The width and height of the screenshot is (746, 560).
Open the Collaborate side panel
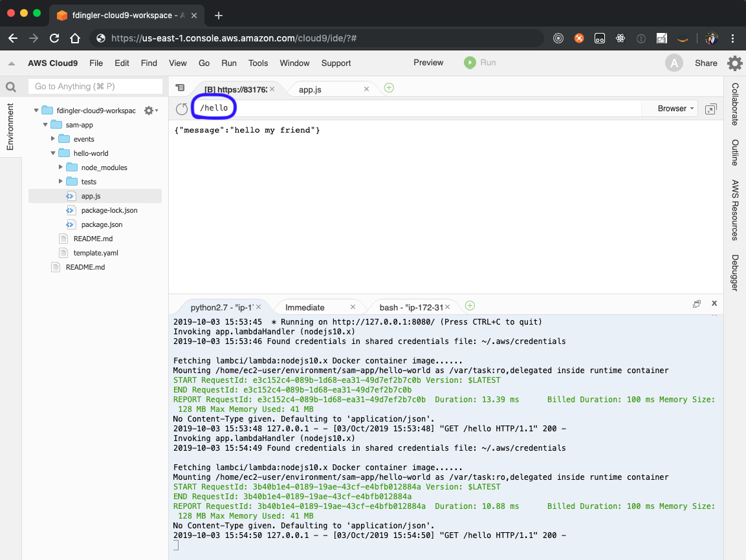pyautogui.click(x=735, y=104)
